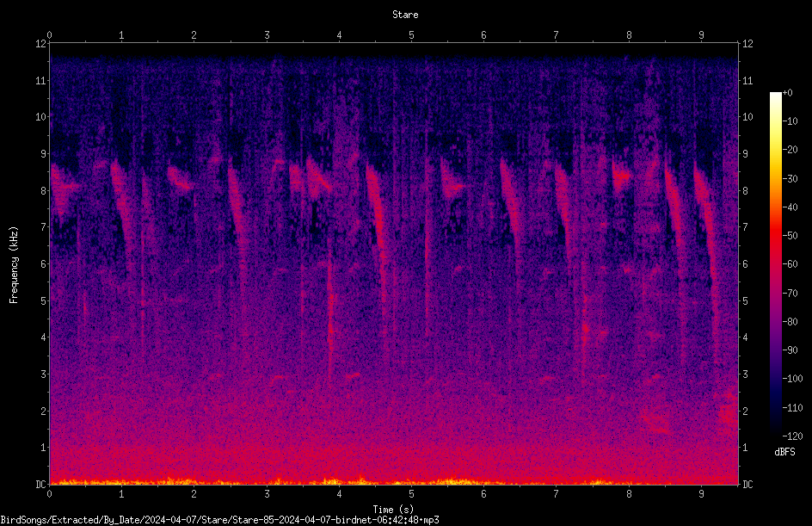Click the 0 second tick on the top axis

[49, 34]
